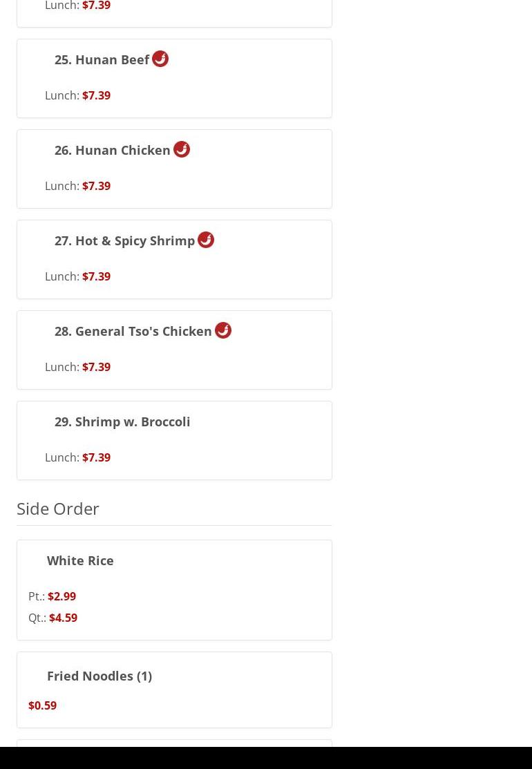532x769 pixels.
Task: Open 26. Hunan Chicken menu item
Action: pos(112,150)
